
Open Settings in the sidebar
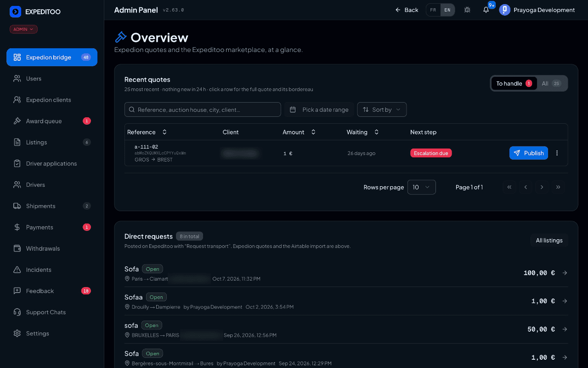[52, 333]
